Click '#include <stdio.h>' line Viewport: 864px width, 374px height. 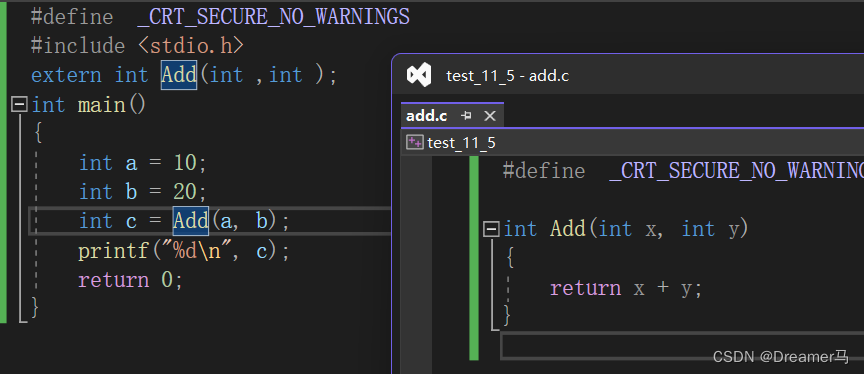(x=137, y=46)
